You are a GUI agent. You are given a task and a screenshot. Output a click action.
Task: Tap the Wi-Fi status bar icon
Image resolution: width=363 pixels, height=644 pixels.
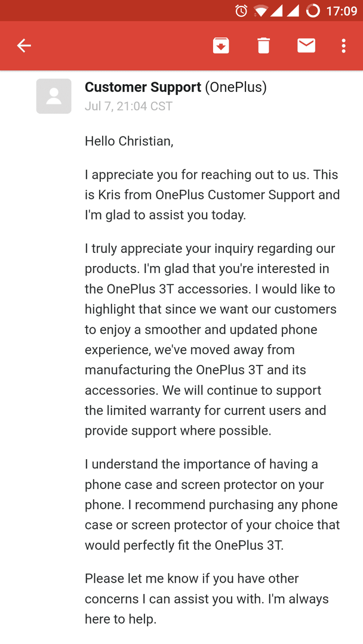click(262, 11)
